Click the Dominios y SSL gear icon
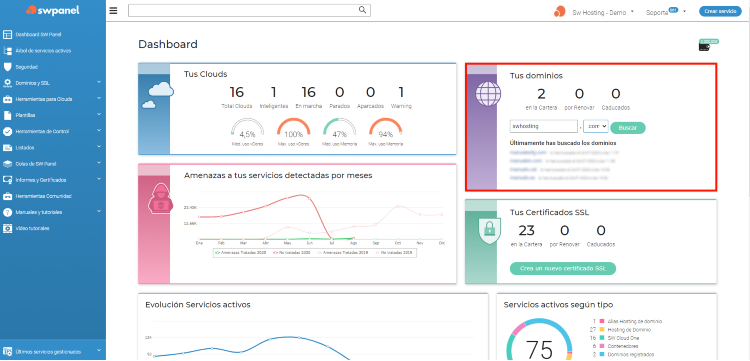This screenshot has height=361, width=750. coord(7,83)
